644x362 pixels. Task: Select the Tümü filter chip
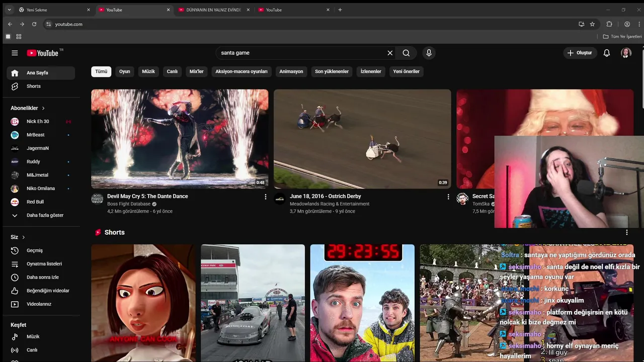101,71
